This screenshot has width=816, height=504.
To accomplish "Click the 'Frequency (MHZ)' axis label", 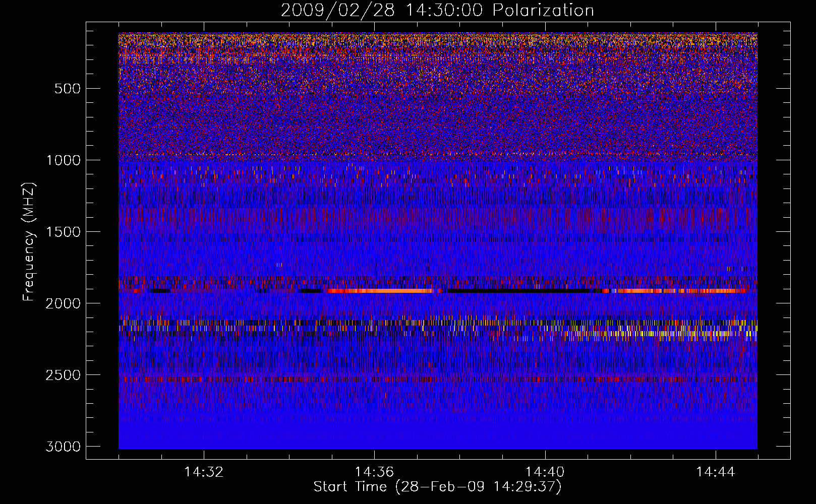I will [x=29, y=242].
